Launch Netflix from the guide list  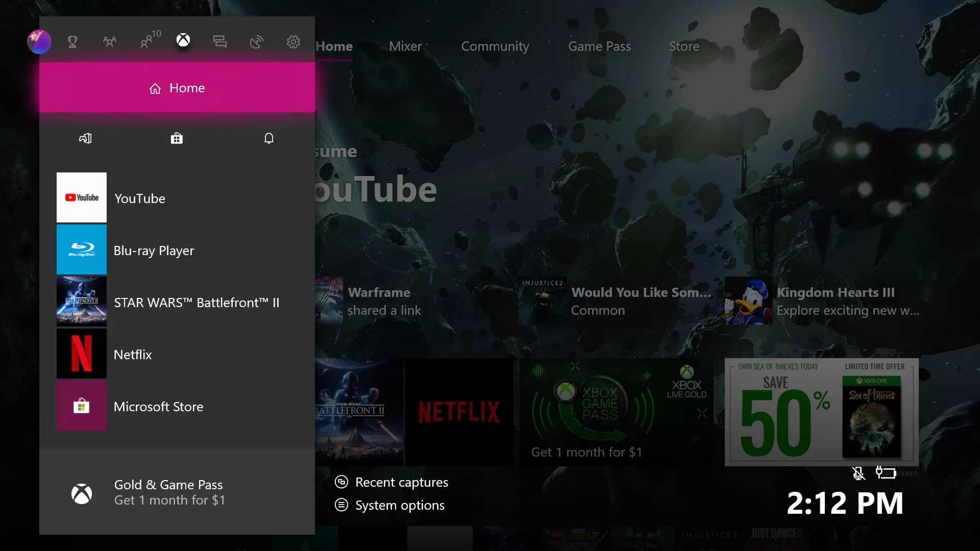[177, 354]
